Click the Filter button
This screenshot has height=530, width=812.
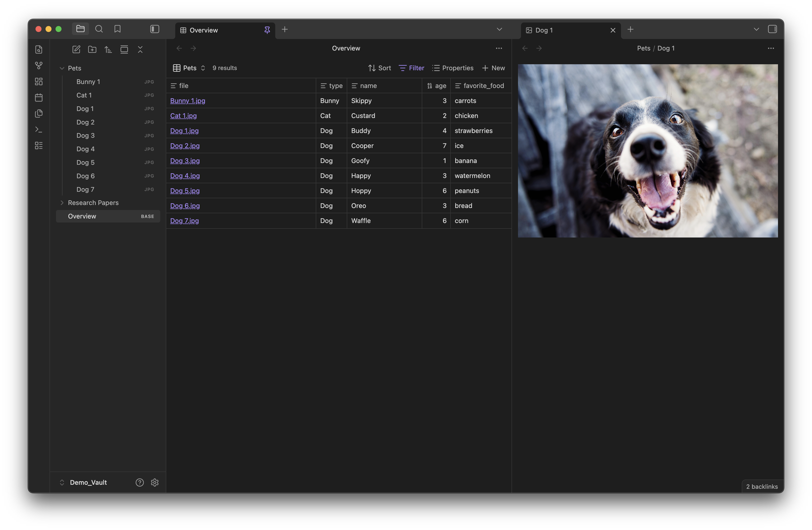pyautogui.click(x=411, y=68)
